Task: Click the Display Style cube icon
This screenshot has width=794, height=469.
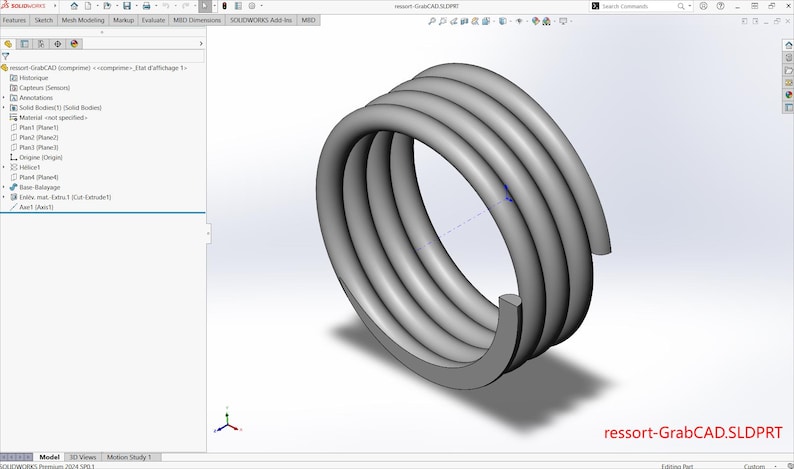Action: pyautogui.click(x=502, y=21)
